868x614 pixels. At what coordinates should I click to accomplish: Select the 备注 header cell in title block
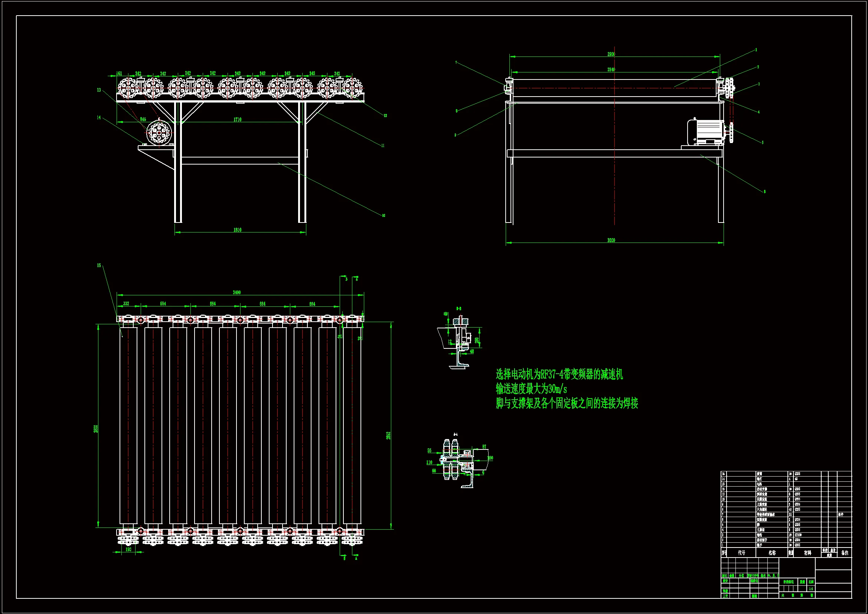(x=845, y=553)
